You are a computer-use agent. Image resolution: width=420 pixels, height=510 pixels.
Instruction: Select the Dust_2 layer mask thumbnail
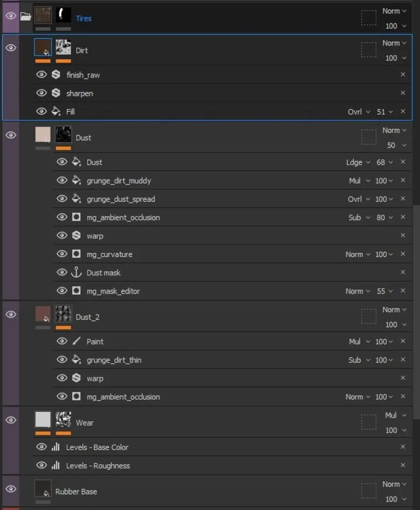(63, 314)
